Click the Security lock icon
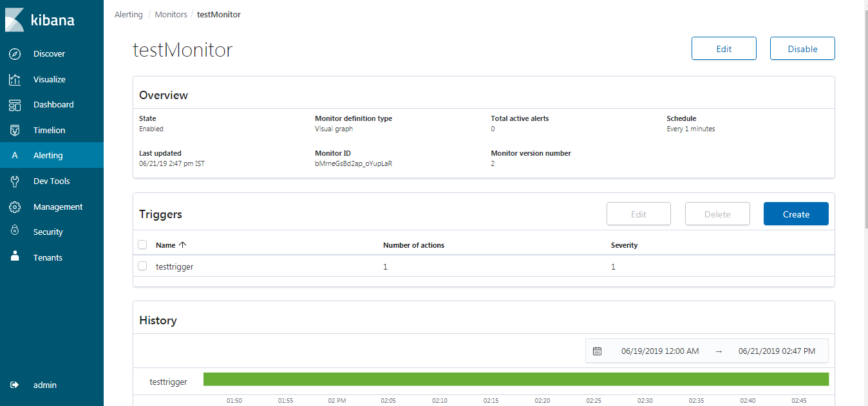 [15, 232]
